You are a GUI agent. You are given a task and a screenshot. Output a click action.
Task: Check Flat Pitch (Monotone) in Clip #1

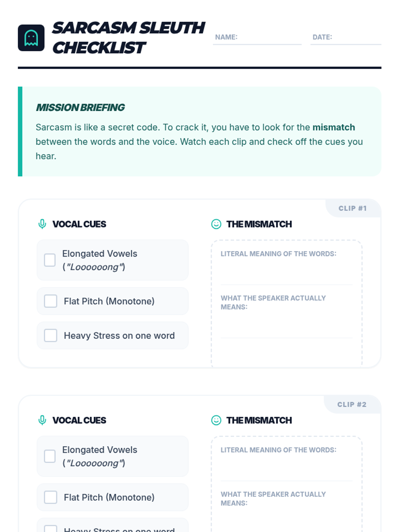(x=51, y=301)
